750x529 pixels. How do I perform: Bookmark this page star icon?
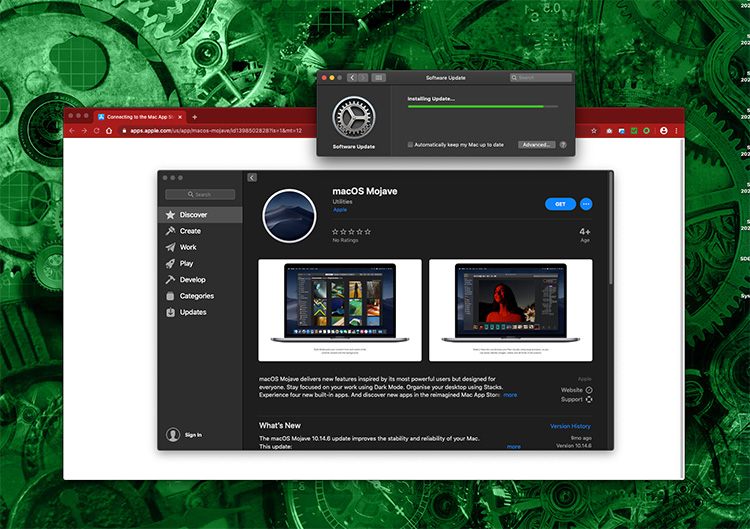594,131
